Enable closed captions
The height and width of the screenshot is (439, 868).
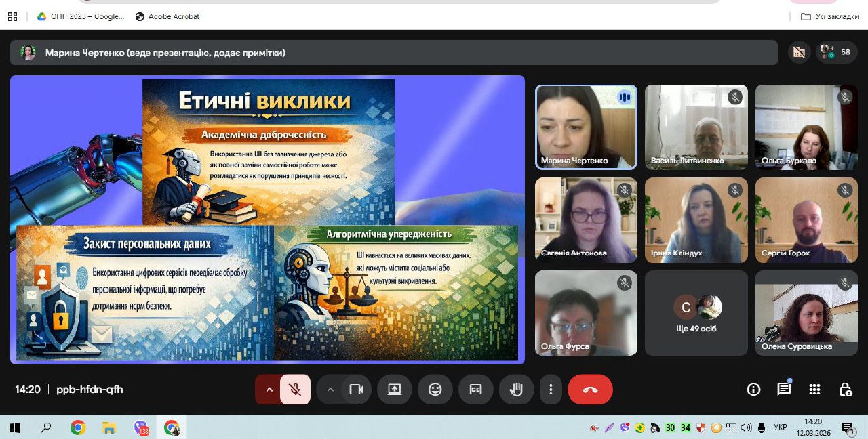click(475, 390)
